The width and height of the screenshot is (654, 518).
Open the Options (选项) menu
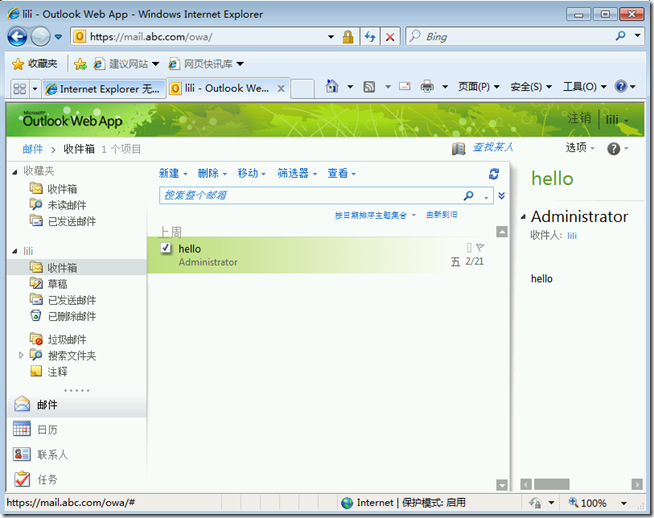point(580,148)
